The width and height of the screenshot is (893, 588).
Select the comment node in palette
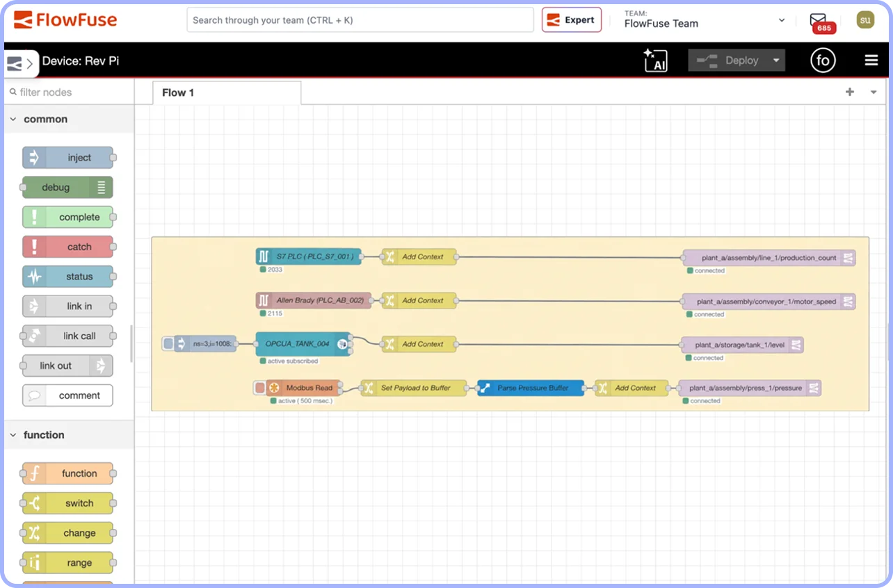coord(67,395)
